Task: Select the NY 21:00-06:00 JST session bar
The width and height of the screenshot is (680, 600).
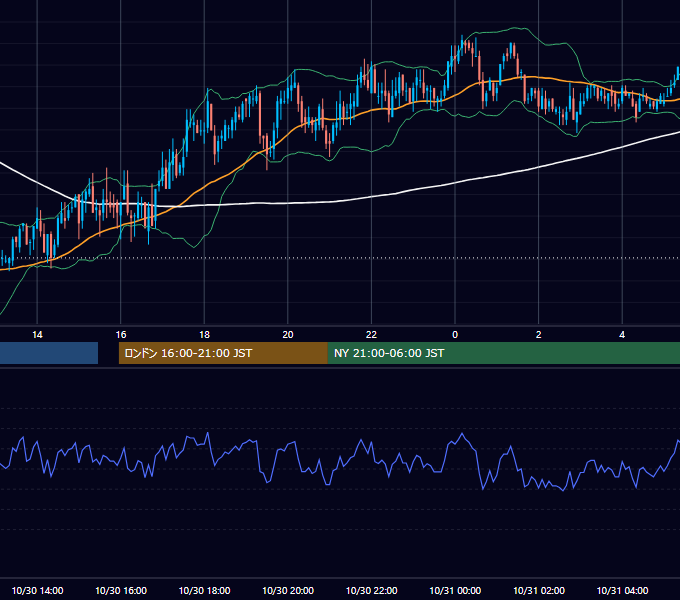Action: (503, 353)
